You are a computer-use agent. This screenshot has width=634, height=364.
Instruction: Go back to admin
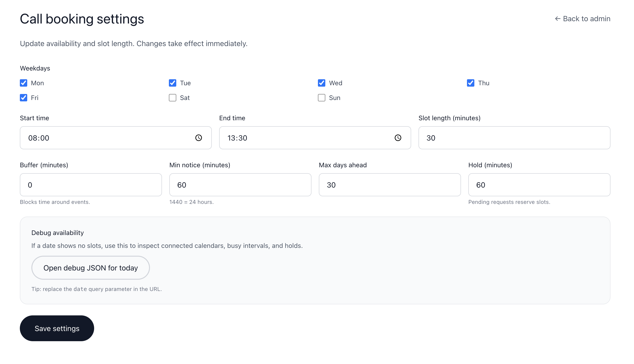pos(583,18)
